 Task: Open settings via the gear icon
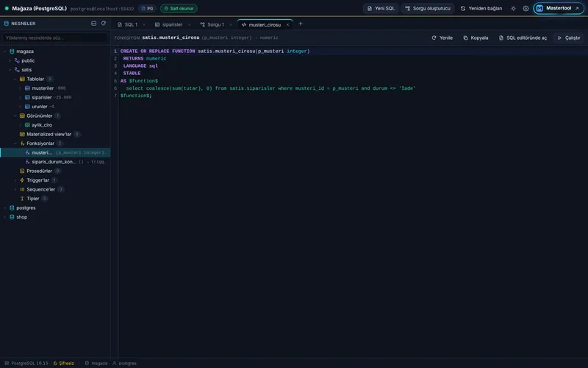click(526, 8)
